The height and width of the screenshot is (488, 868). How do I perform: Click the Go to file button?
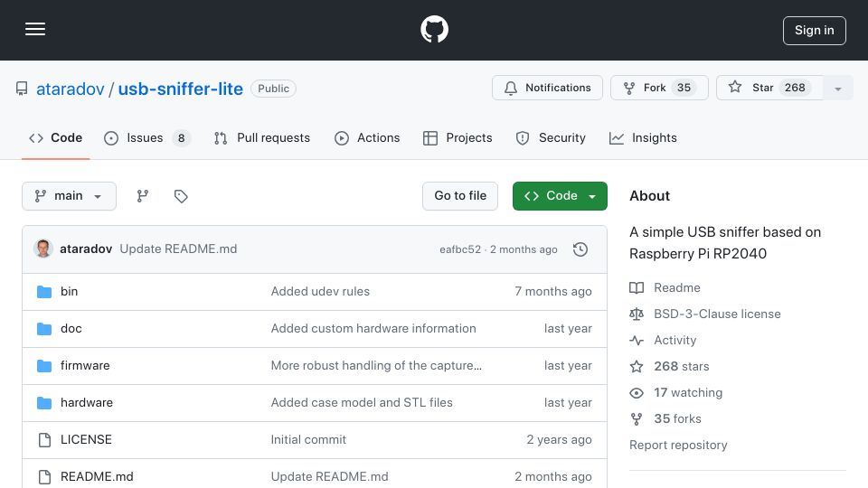(460, 196)
